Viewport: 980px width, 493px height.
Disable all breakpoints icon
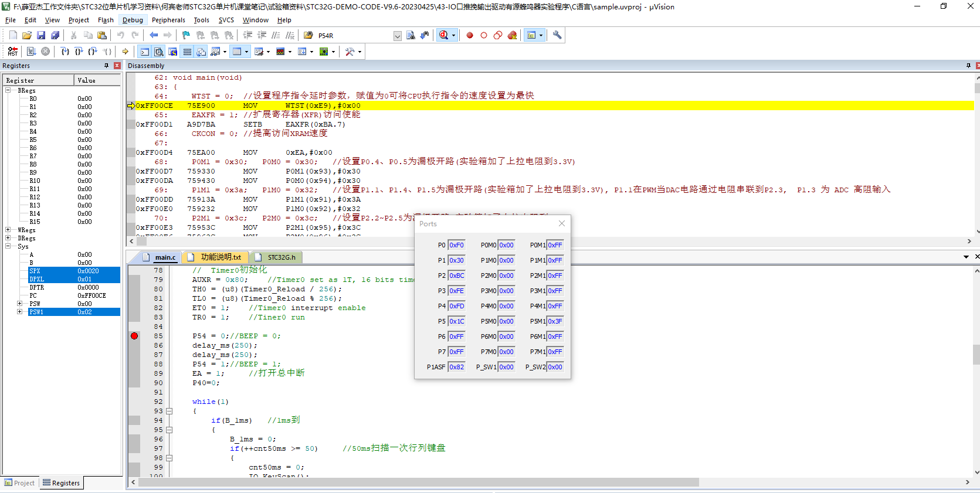pos(498,35)
